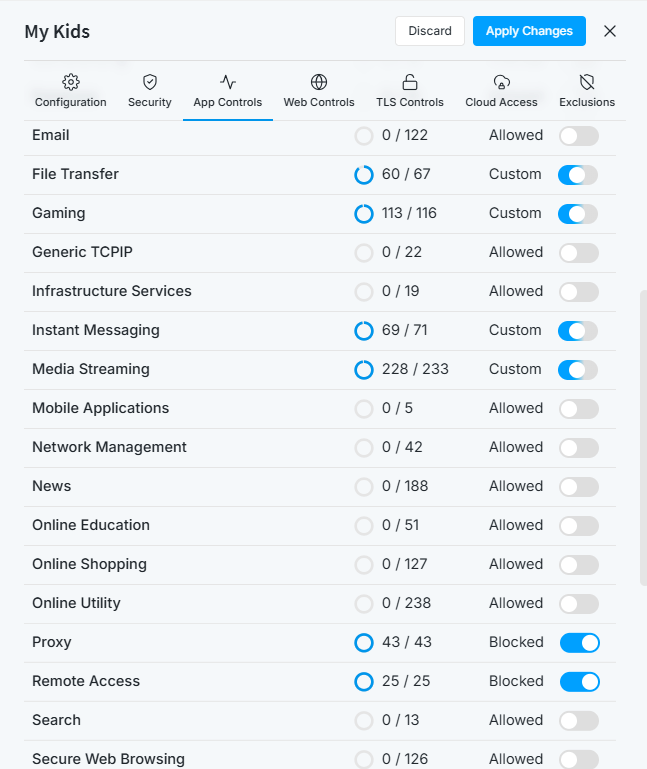Screen dimensions: 647x769
Task: Toggle the Gaming switch
Action: pyautogui.click(x=579, y=214)
